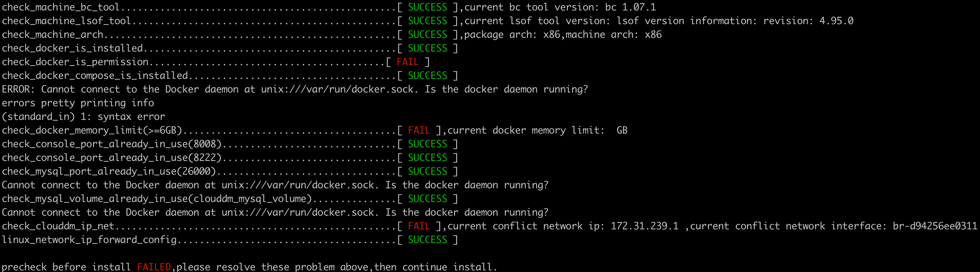Click the ERROR: Cannot connect Docker daemon line
Viewport: 980px width, 272px height.
(295, 89)
